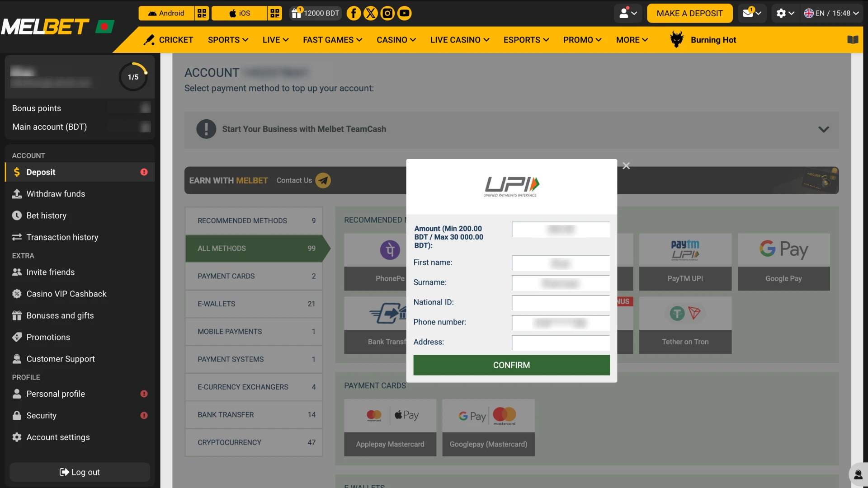Open Bet history from sidebar
868x488 pixels.
click(x=46, y=216)
